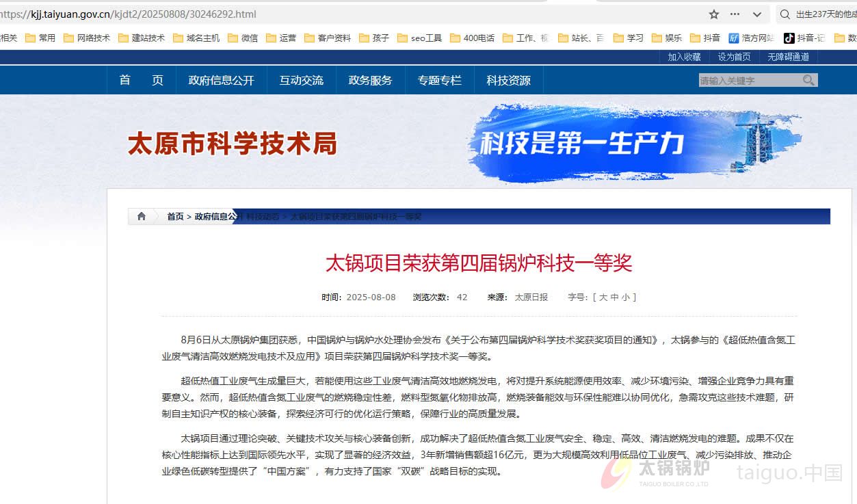Open the 互动交流 navigation tab
This screenshot has height=504, width=857.
tap(302, 80)
